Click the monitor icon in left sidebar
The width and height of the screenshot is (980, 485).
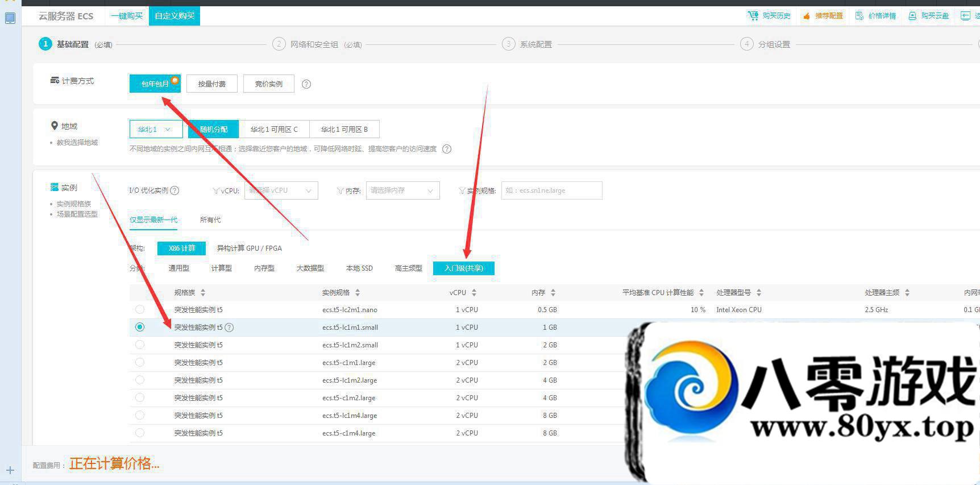[x=10, y=18]
